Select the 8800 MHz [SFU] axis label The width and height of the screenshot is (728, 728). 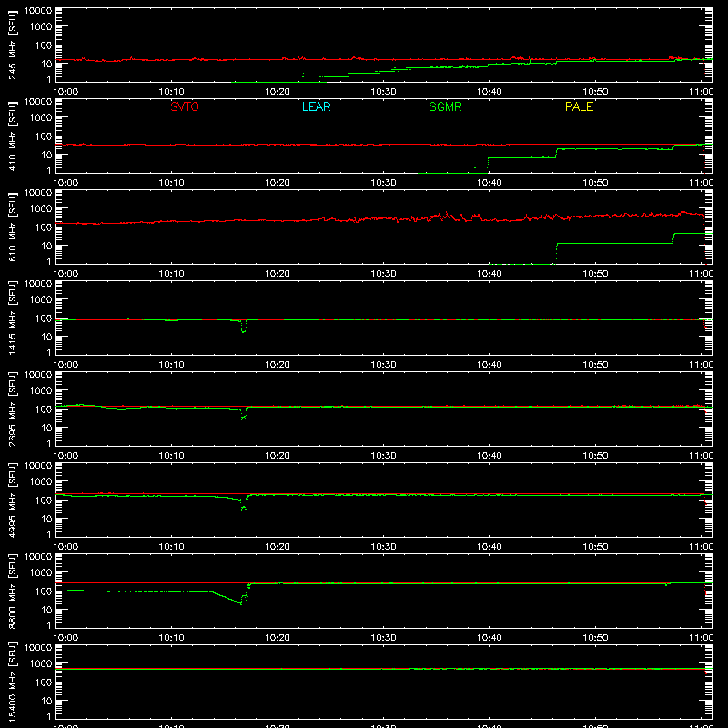[x=12, y=591]
